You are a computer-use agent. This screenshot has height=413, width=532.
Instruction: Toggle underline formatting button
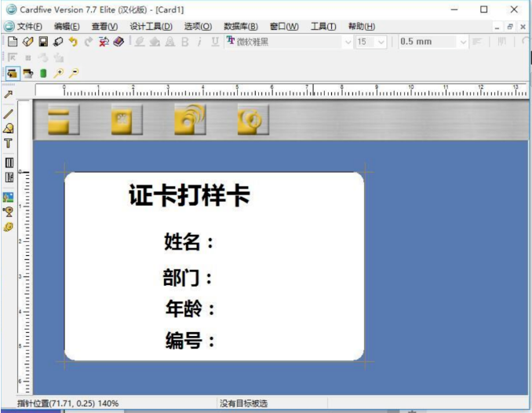click(x=214, y=42)
